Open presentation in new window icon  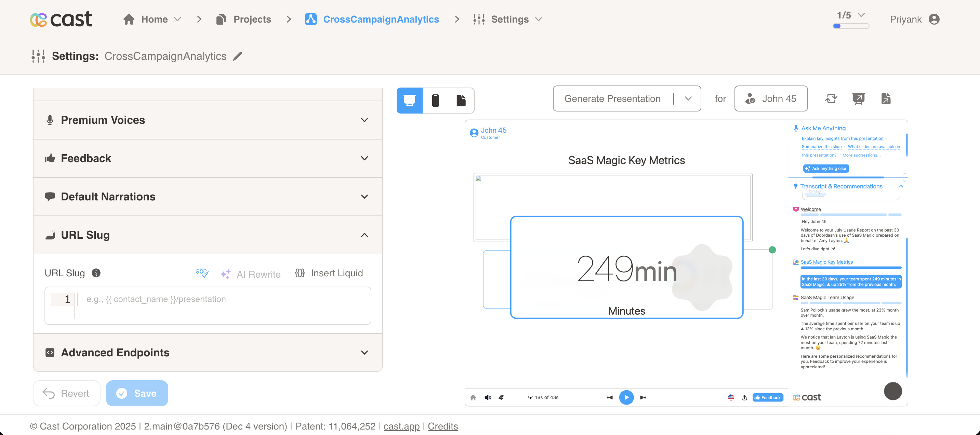point(858,98)
